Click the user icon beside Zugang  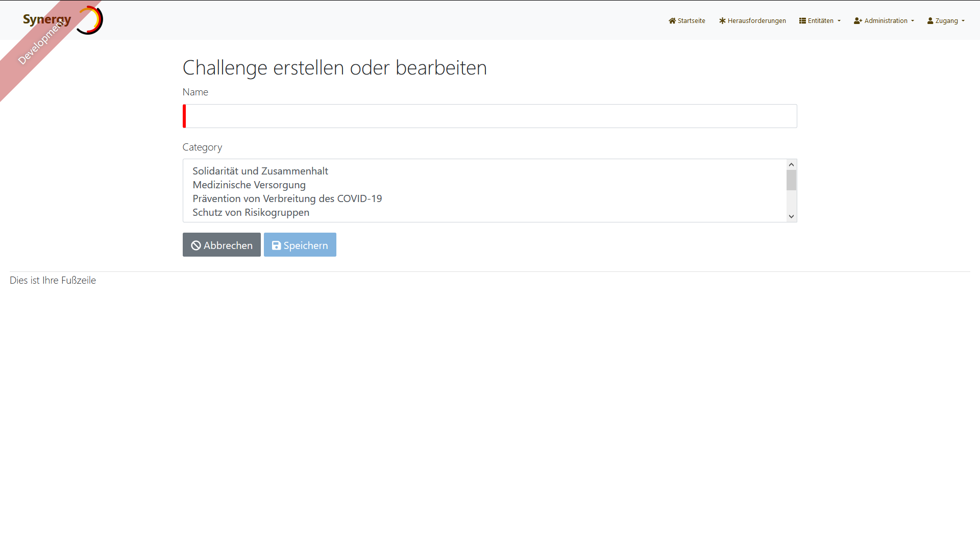pos(930,21)
